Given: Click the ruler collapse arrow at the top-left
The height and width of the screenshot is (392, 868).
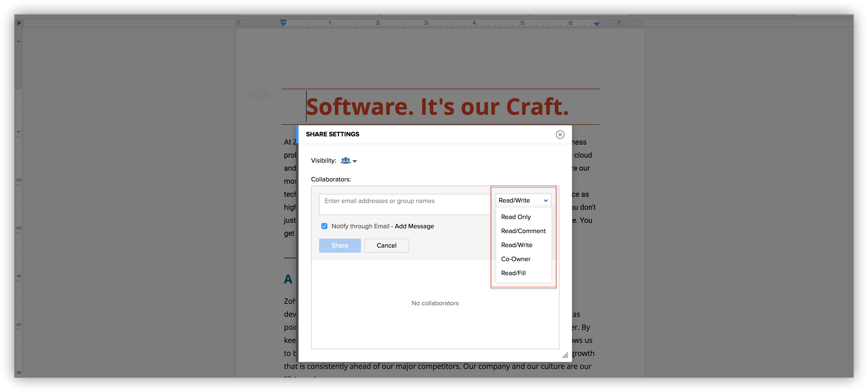Looking at the screenshot, I should click(x=19, y=23).
